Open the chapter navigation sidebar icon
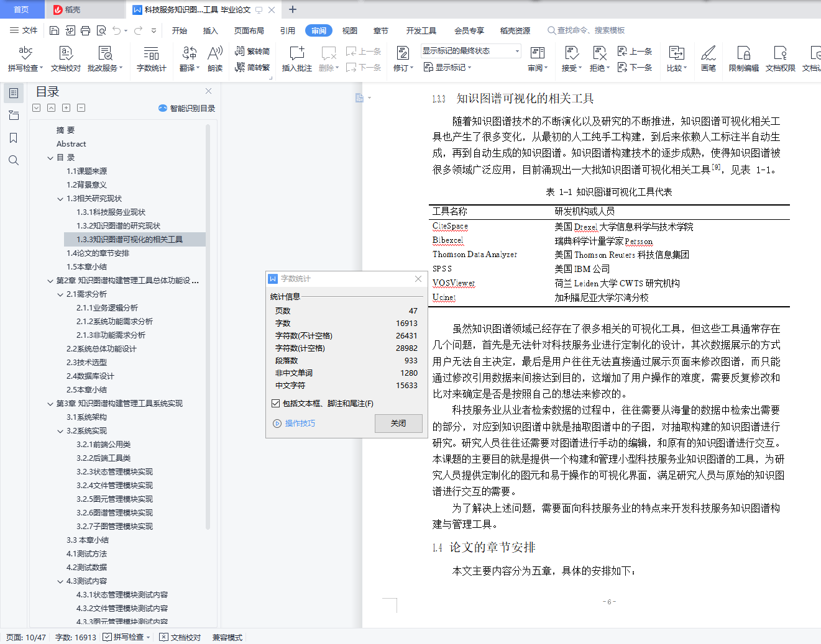The height and width of the screenshot is (644, 821). [x=14, y=116]
